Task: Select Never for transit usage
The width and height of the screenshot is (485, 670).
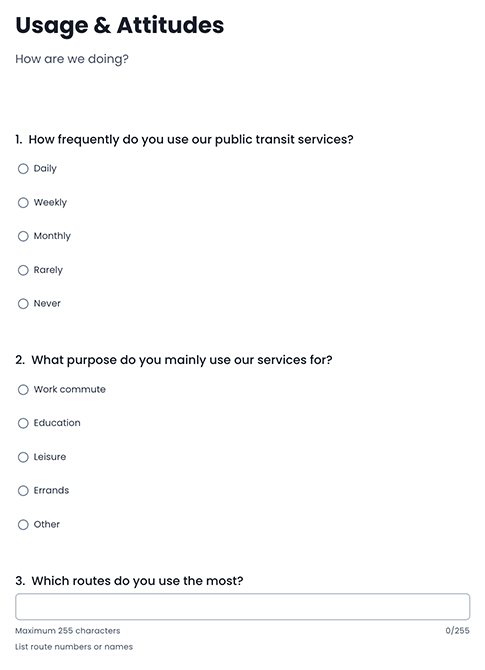Action: coord(23,304)
